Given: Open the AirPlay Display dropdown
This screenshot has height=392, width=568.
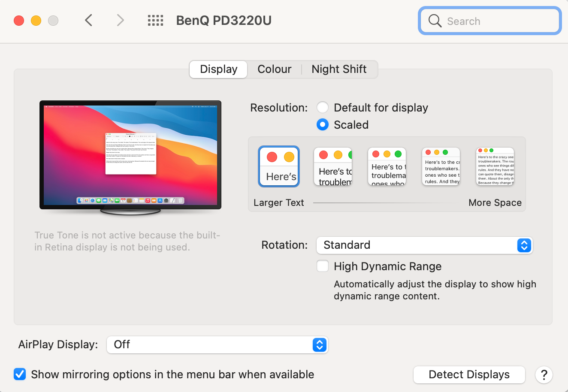Looking at the screenshot, I should (x=217, y=344).
